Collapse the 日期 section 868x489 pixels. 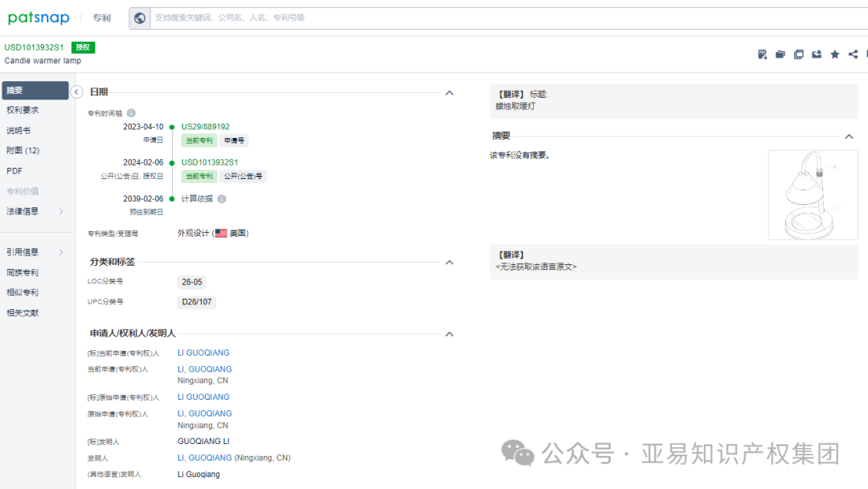click(x=449, y=91)
